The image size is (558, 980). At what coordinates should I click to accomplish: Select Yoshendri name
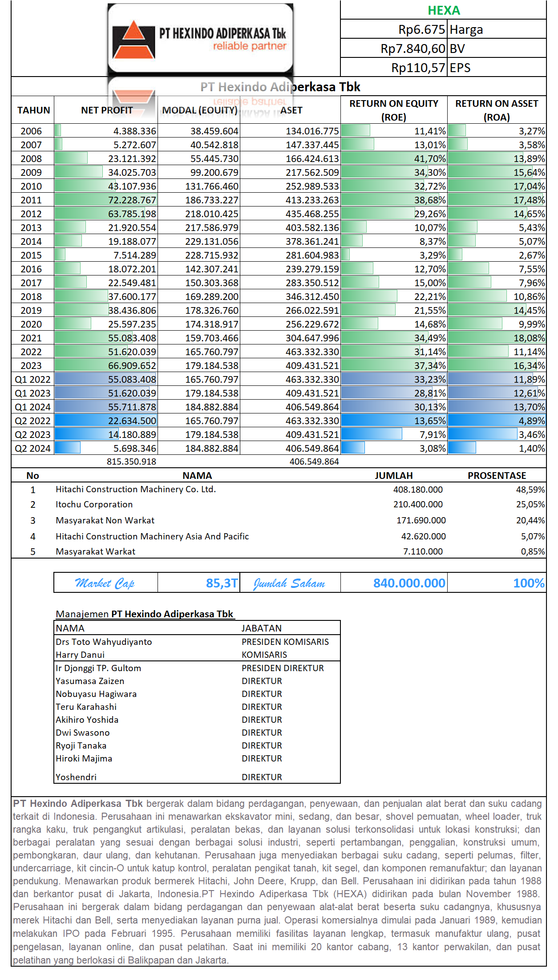(76, 778)
